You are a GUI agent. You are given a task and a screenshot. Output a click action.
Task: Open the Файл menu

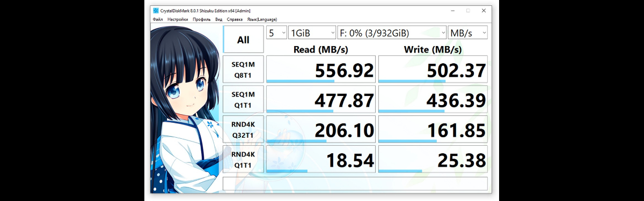point(158,19)
